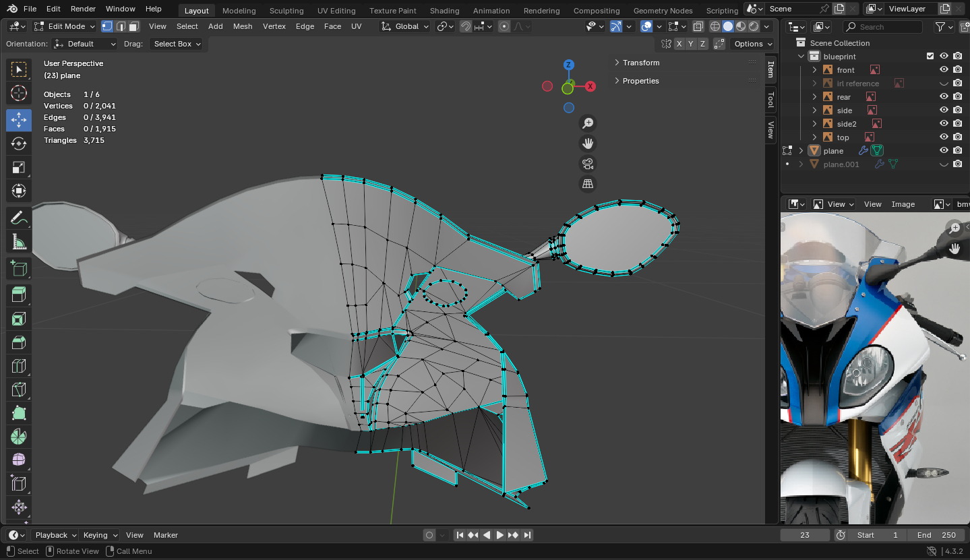Open the Select Box drag dropdown
The height and width of the screenshot is (560, 970).
(x=177, y=44)
